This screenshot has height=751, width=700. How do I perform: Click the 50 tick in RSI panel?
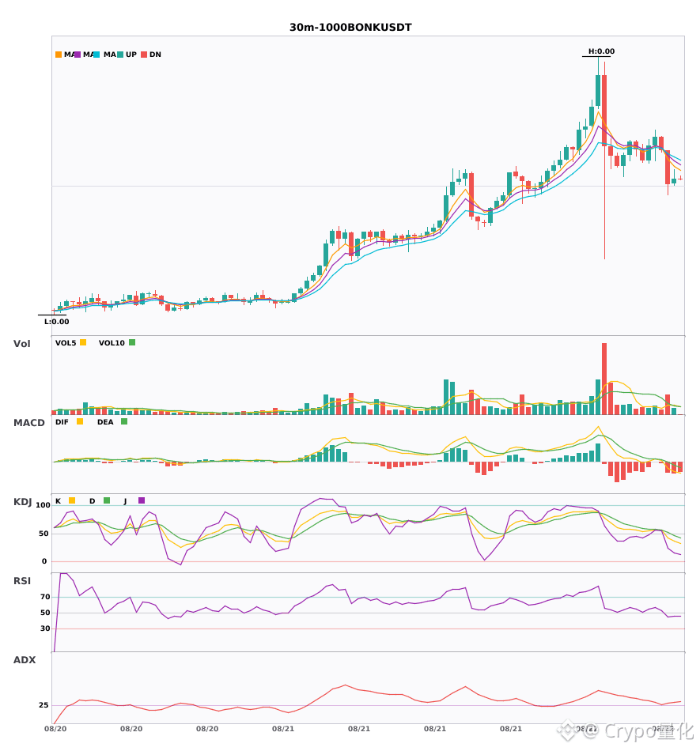coord(45,613)
